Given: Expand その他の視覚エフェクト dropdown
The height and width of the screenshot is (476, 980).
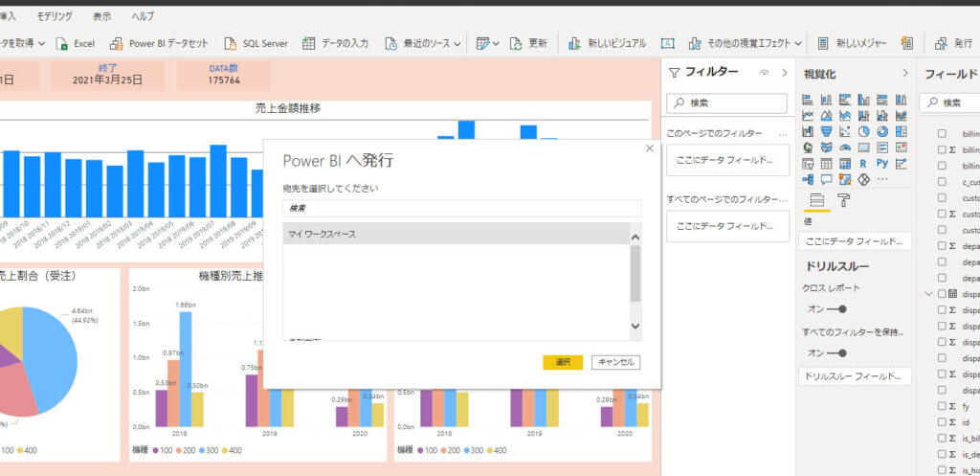Looking at the screenshot, I should 745,43.
